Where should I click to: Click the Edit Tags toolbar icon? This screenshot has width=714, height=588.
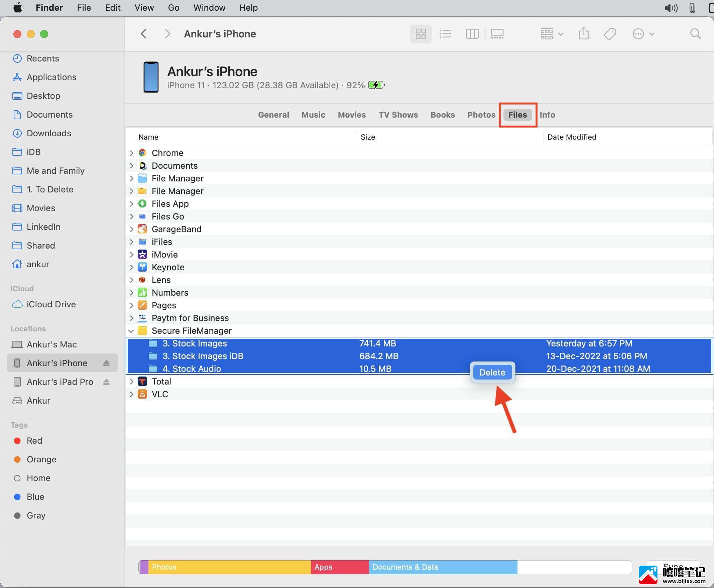pos(610,34)
